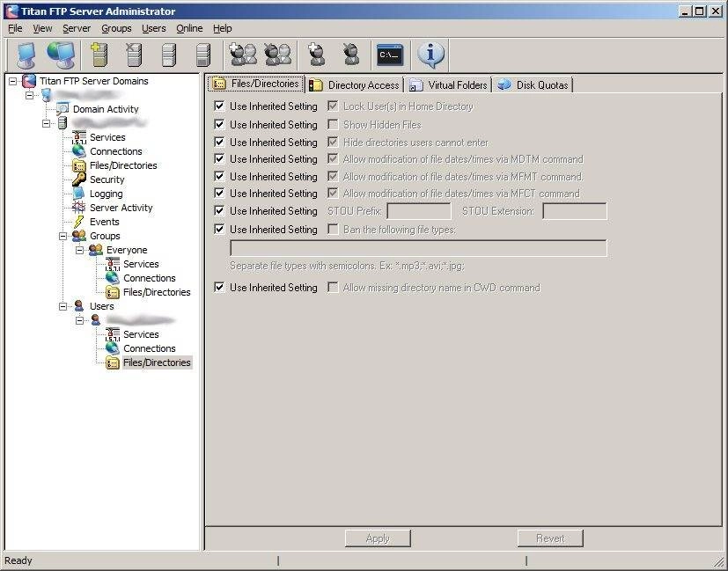728x571 pixels.
Task: Open the File menu
Action: click(15, 28)
